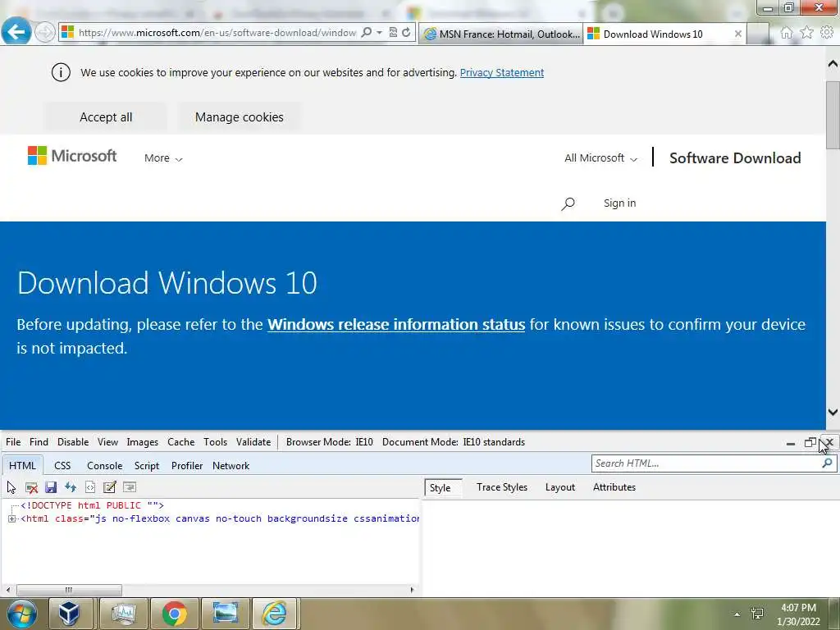Click the Refresh DOM arrows icon

(x=71, y=487)
